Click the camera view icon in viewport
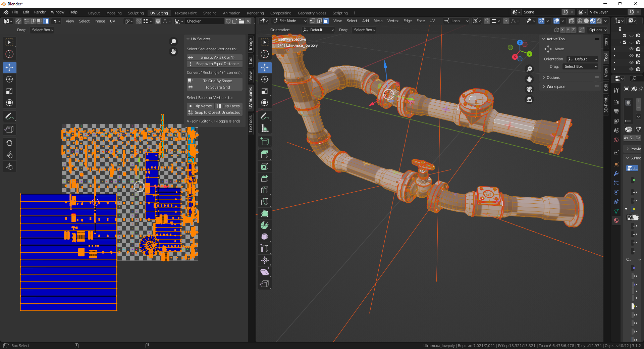The height and width of the screenshot is (349, 644). (x=529, y=90)
